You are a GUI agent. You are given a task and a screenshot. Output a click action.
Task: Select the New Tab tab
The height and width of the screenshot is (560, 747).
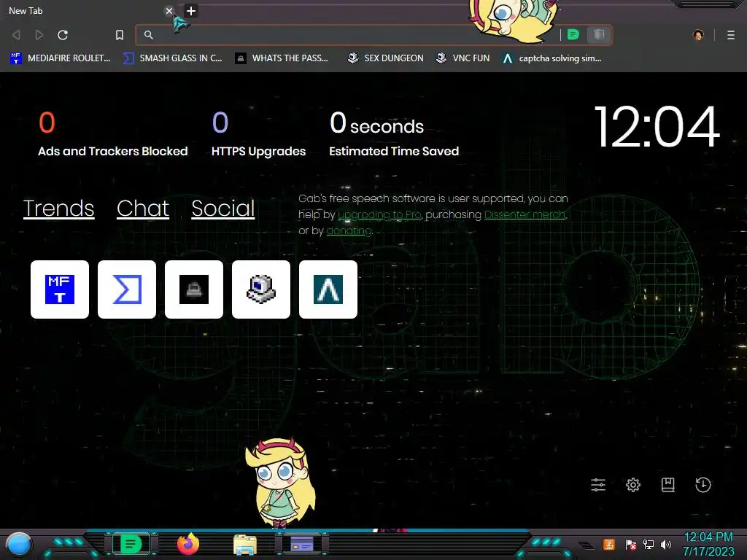point(86,10)
